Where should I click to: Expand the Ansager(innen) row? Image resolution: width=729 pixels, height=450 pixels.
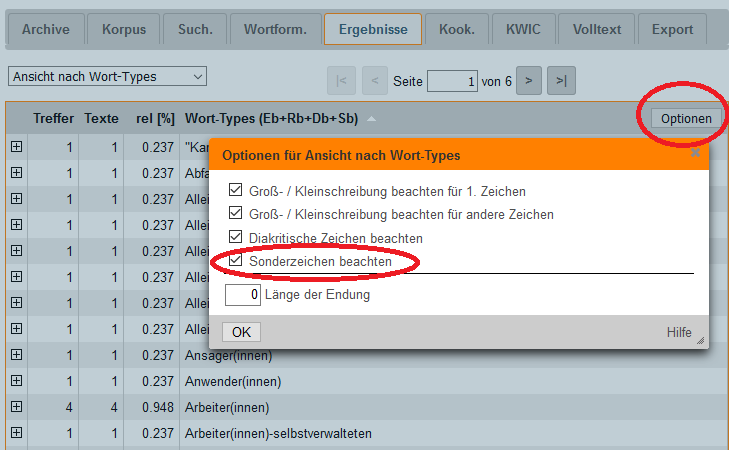16,355
